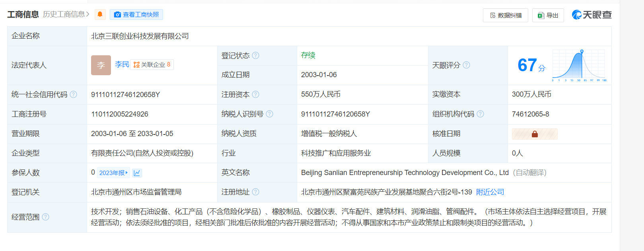The width and height of the screenshot is (644, 251).
Task: Click the industry value 科技推广和应用服务业
Action: tap(336, 153)
